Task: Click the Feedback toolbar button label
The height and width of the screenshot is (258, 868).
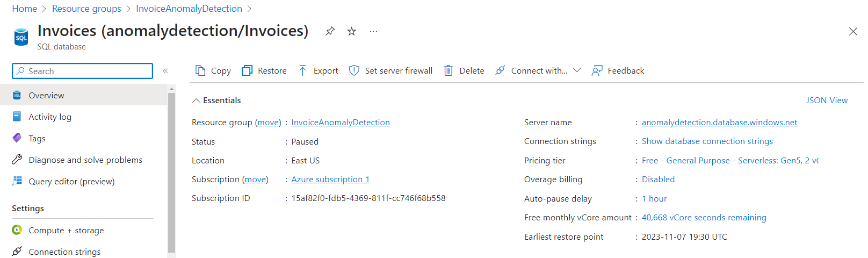Action: (626, 71)
